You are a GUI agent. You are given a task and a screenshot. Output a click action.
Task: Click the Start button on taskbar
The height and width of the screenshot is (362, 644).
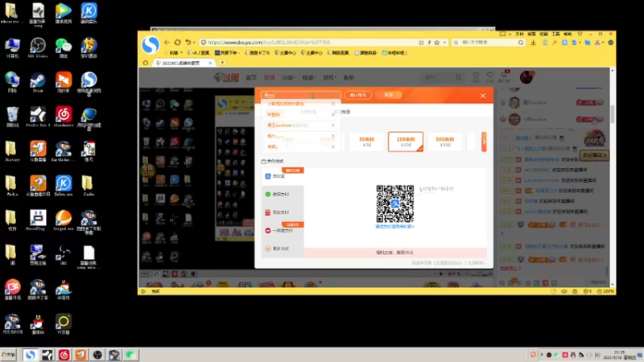(9, 355)
